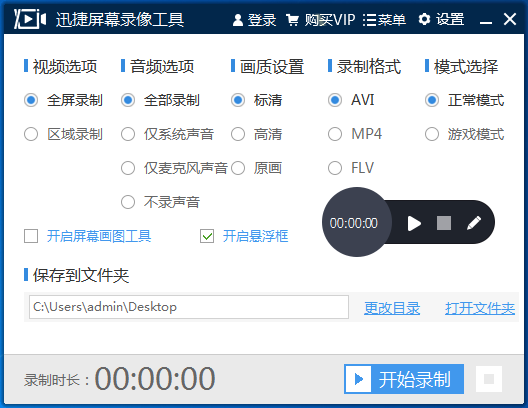The width and height of the screenshot is (528, 408).
Task: Click the 录制时长 timer display
Action: coord(155,379)
